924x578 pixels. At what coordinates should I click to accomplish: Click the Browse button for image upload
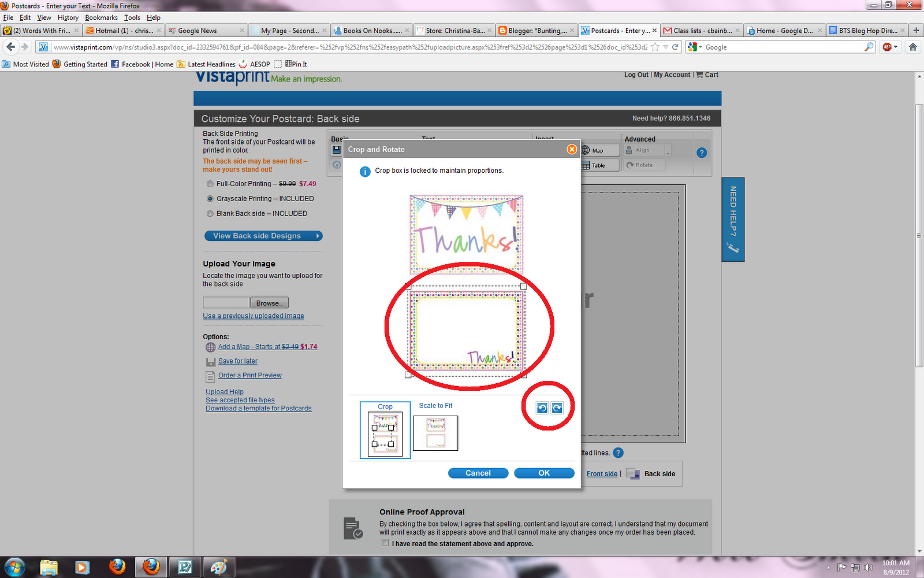coord(269,303)
